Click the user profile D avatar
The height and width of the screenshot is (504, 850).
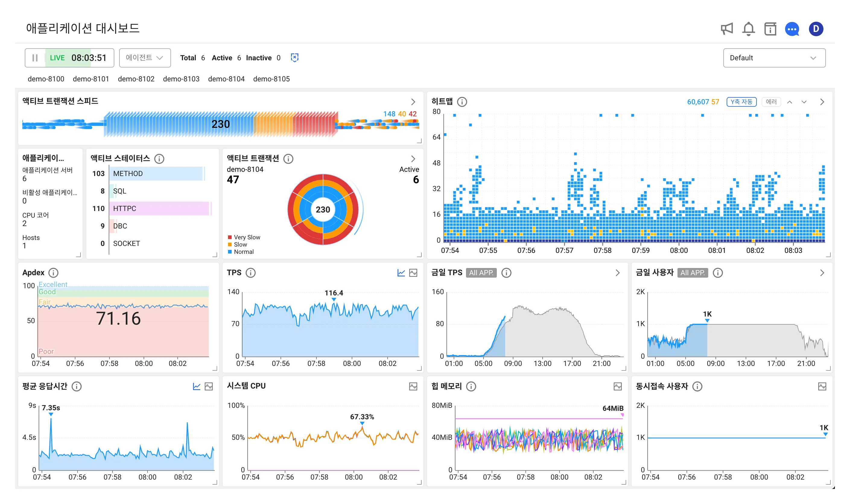click(816, 29)
